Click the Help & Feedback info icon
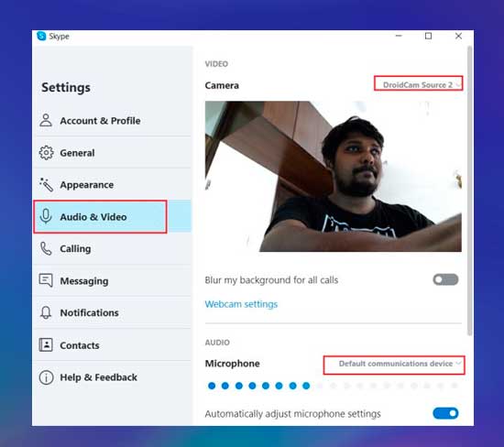The width and height of the screenshot is (504, 447). 46,377
